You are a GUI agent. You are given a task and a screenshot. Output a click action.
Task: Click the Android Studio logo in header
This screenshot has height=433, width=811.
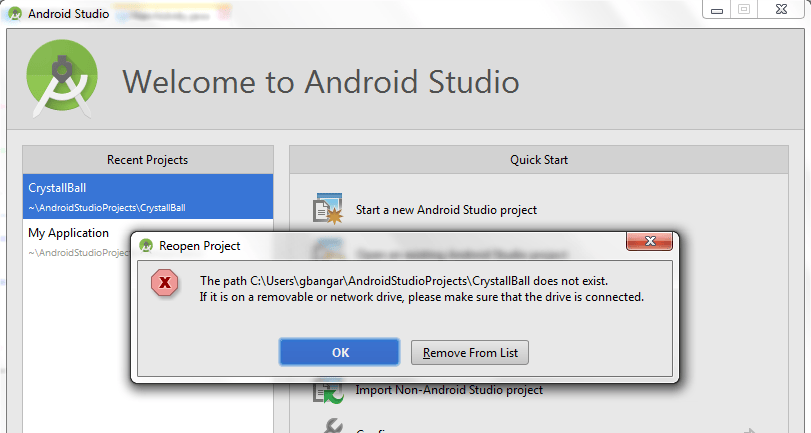pyautogui.click(x=62, y=78)
